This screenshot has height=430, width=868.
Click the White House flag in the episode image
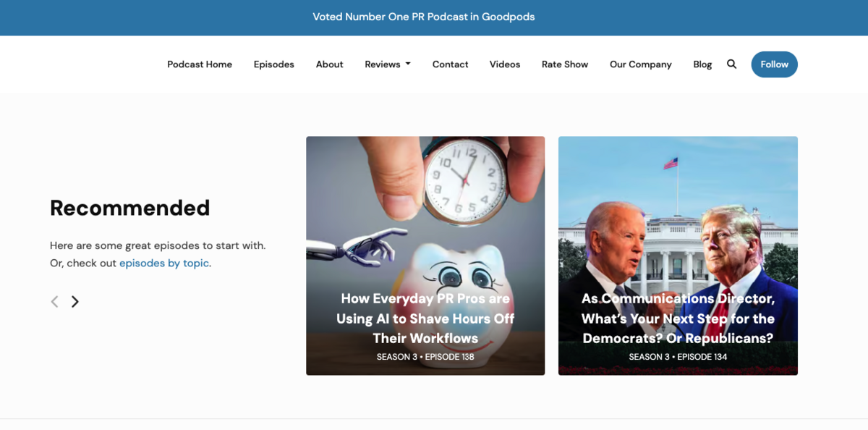tap(671, 164)
